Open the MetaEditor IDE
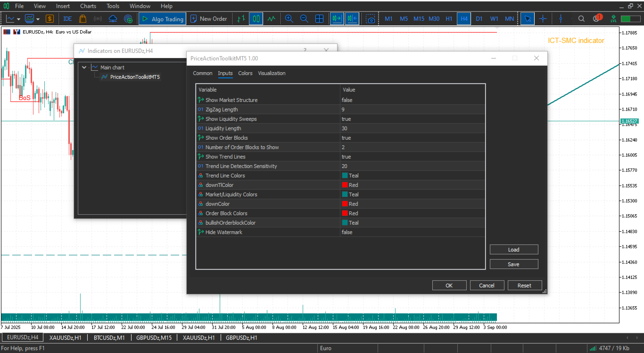This screenshot has height=353, width=644. (x=67, y=19)
